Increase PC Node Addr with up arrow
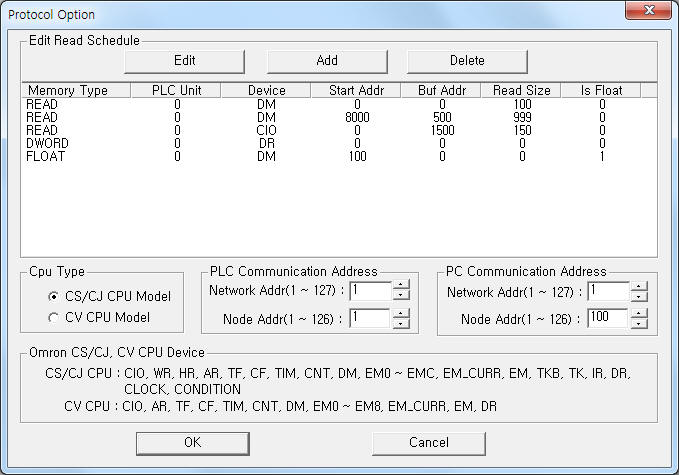679x475 pixels. tap(639, 313)
